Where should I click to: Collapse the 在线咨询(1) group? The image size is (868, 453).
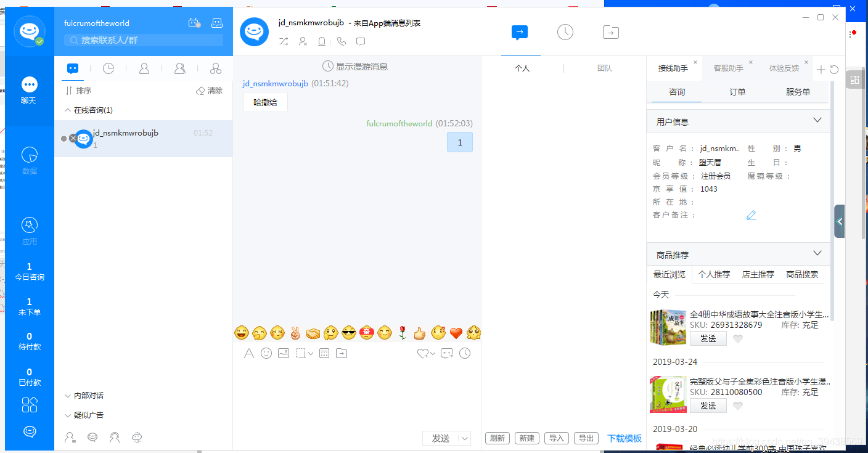(x=68, y=110)
